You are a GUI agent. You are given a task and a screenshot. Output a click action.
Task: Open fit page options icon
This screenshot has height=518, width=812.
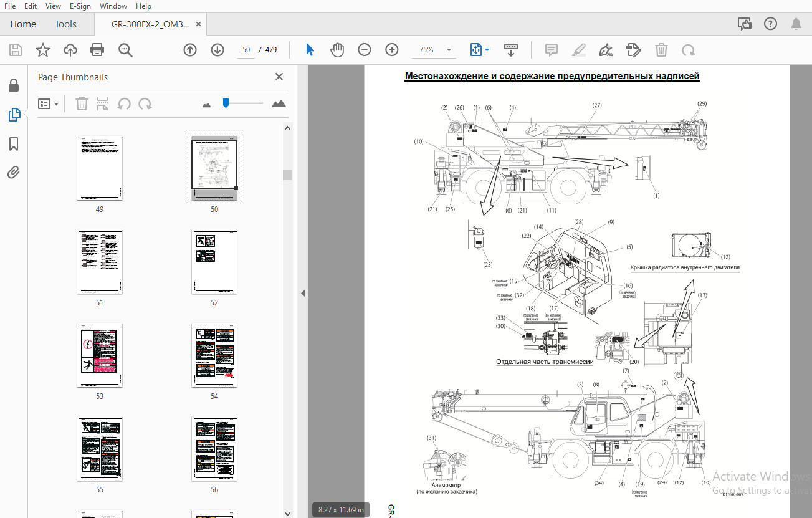pyautogui.click(x=476, y=50)
